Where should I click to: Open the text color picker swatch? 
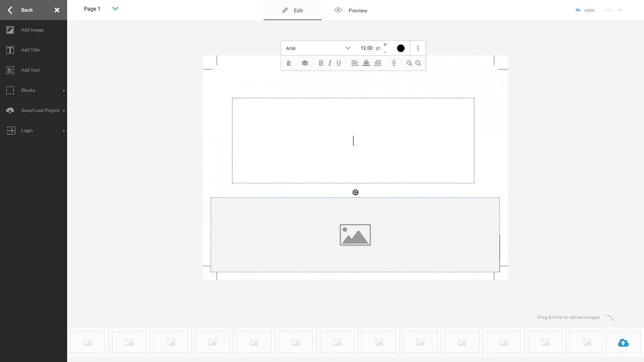click(400, 48)
